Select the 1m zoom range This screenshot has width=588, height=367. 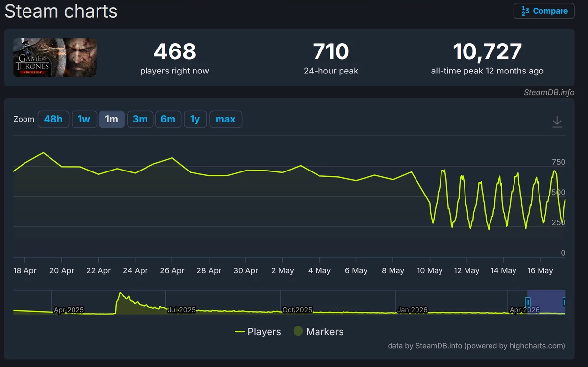click(112, 119)
